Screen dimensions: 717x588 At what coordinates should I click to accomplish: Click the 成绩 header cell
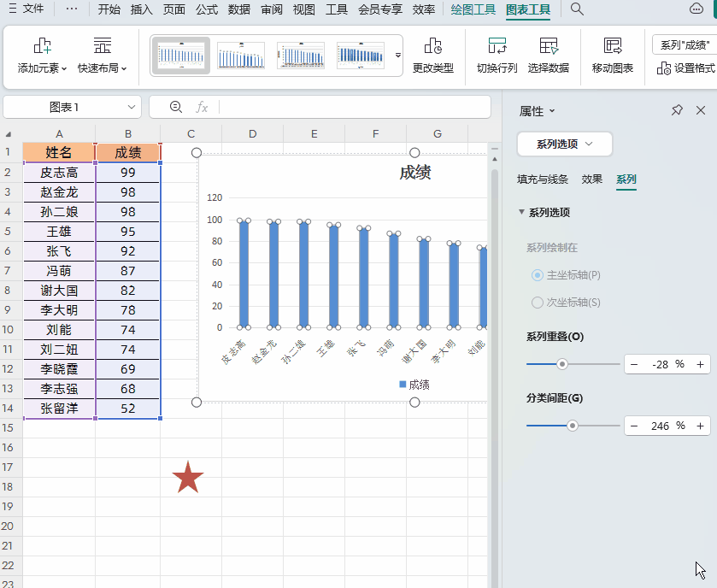(x=128, y=152)
